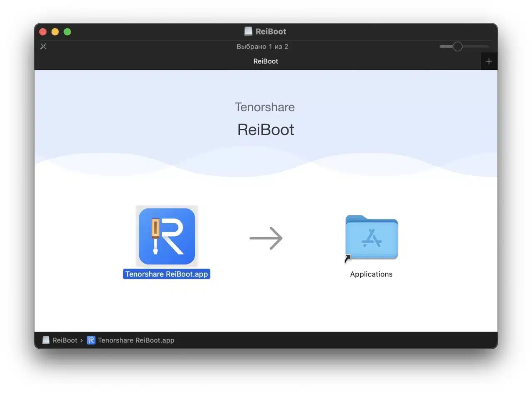Click the "Выбрано 1 из 2" status text

tap(262, 46)
